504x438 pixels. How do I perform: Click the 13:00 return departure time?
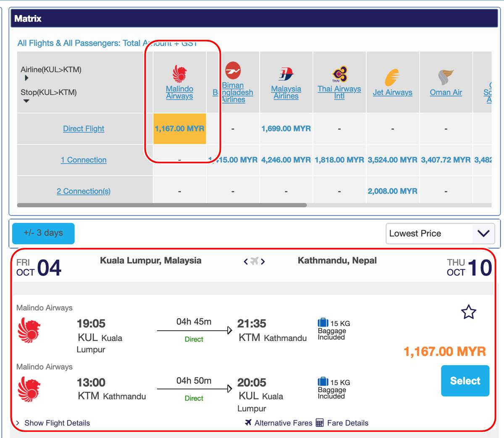tap(91, 383)
